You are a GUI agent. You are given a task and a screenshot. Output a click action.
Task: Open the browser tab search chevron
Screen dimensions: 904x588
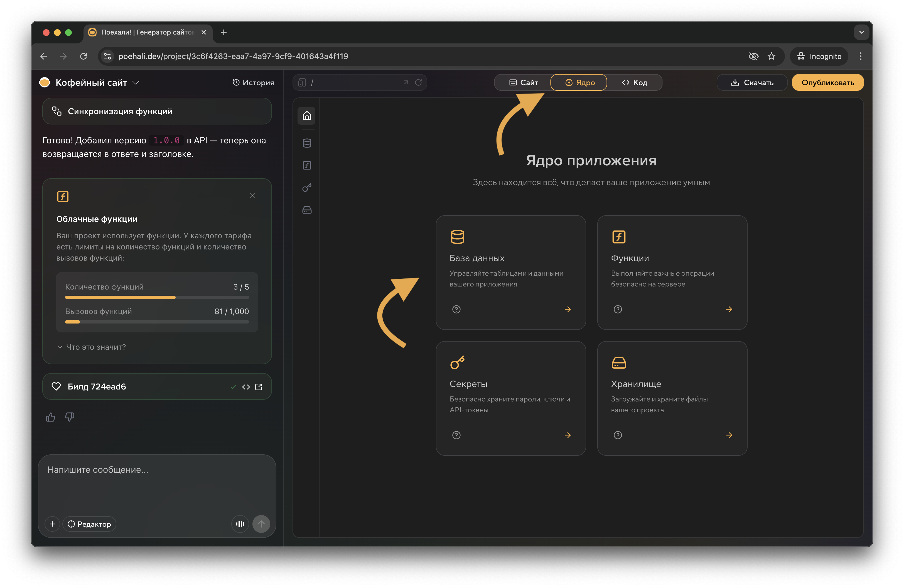coord(861,32)
